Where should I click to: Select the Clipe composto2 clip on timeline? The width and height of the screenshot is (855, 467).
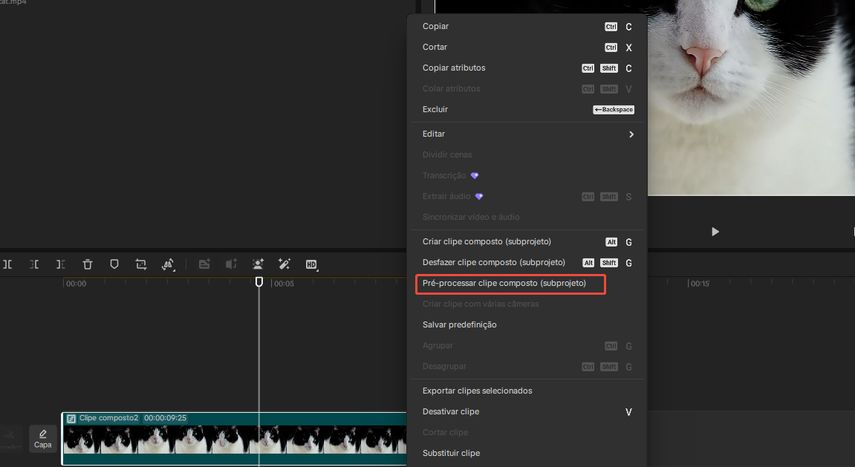[234, 439]
